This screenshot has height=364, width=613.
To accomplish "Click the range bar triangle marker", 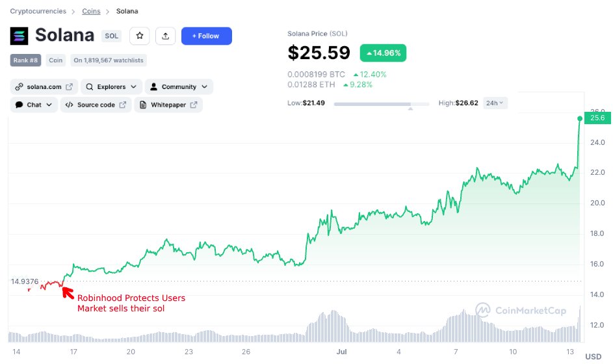I will pos(410,109).
